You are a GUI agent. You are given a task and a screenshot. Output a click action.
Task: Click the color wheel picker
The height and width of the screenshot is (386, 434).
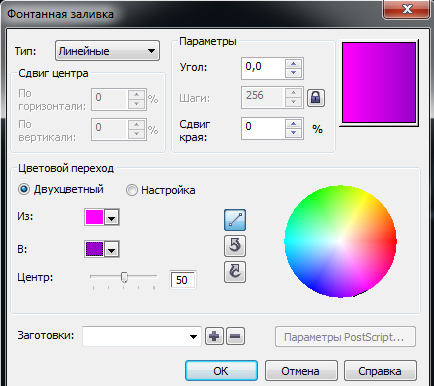(341, 241)
